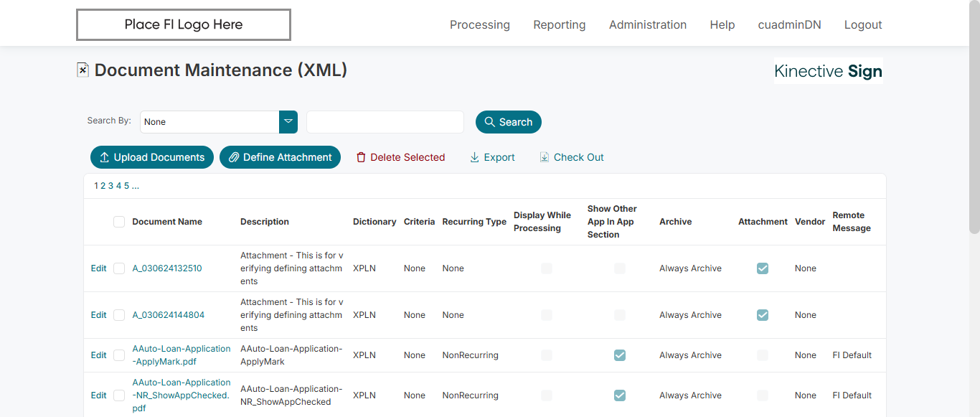Toggle the select-all checkbox in table header
The image size is (980, 417).
pyautogui.click(x=119, y=222)
